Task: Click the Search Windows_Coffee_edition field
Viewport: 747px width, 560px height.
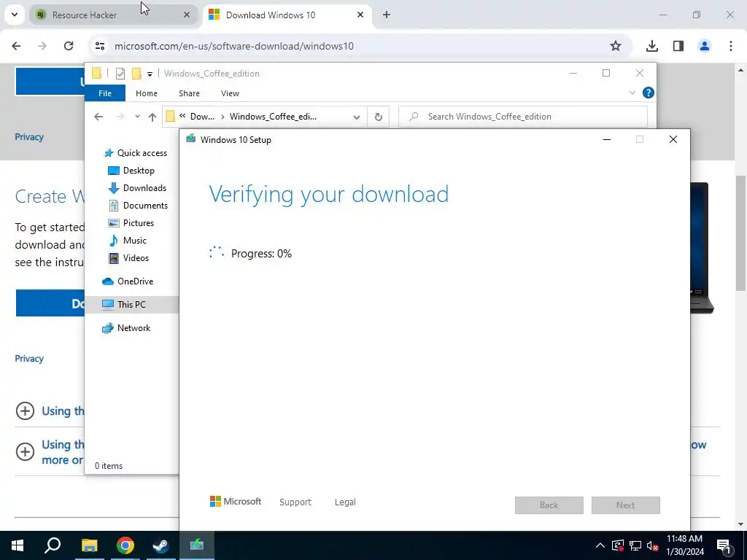Action: (x=523, y=117)
